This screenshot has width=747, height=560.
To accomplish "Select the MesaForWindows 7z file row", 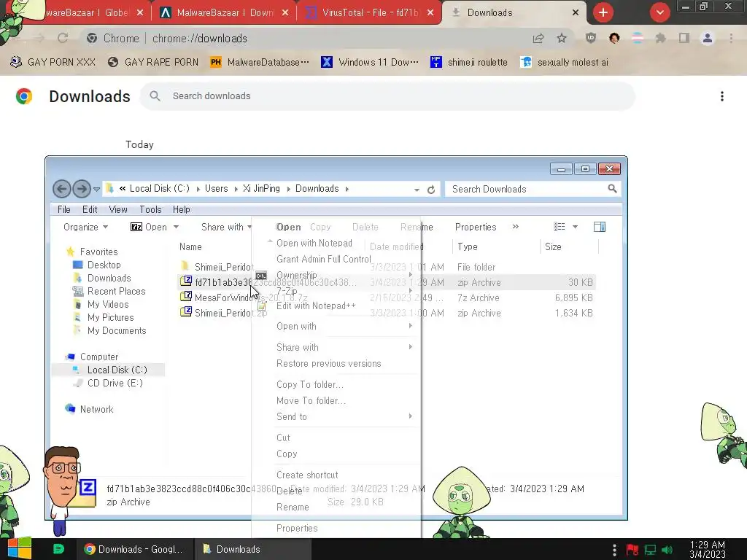I will tap(386, 297).
